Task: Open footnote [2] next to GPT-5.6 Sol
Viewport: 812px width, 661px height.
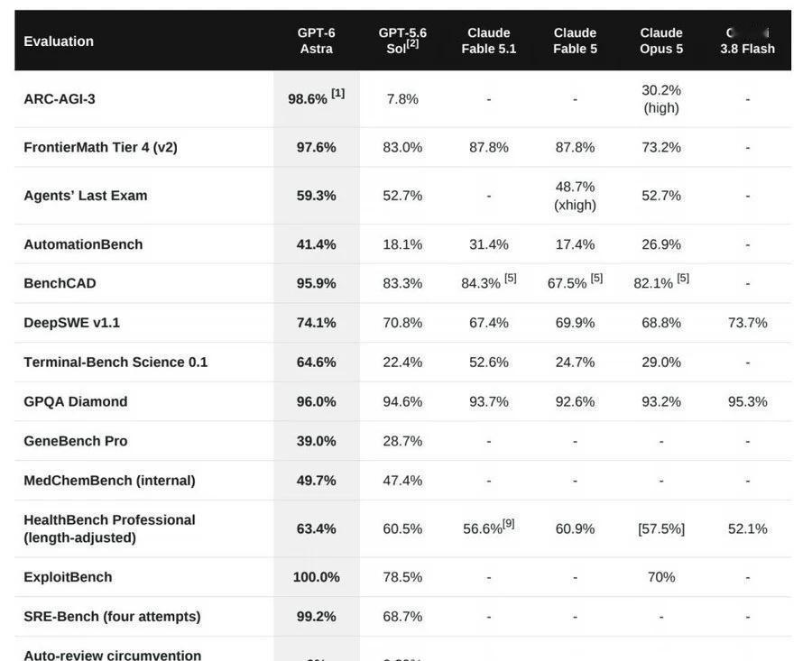Action: click(x=412, y=43)
